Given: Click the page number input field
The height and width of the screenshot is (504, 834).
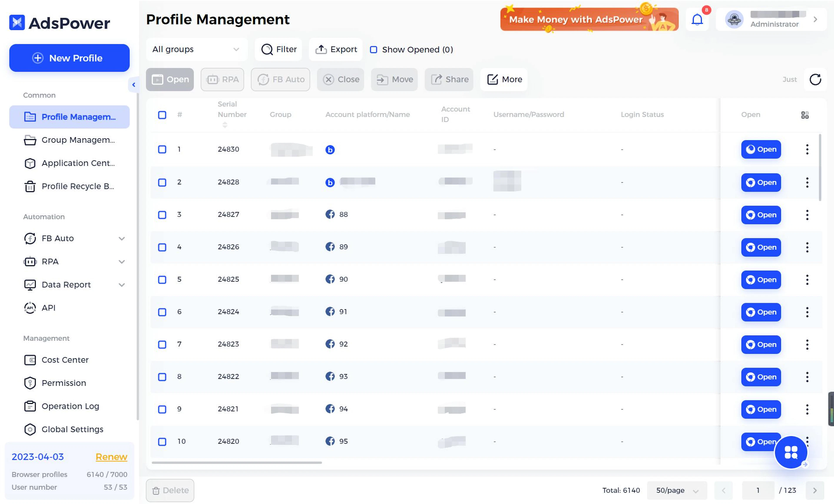Looking at the screenshot, I should coord(758,490).
